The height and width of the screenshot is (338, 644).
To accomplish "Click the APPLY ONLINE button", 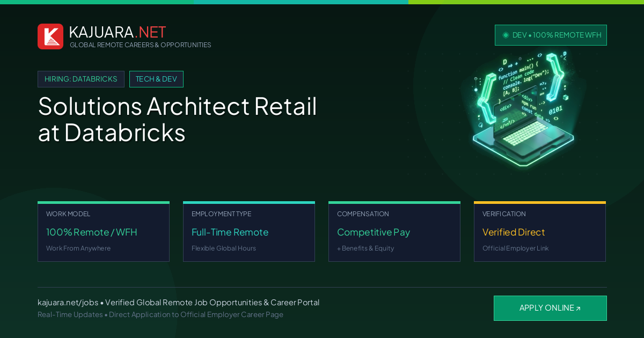I will (550, 308).
